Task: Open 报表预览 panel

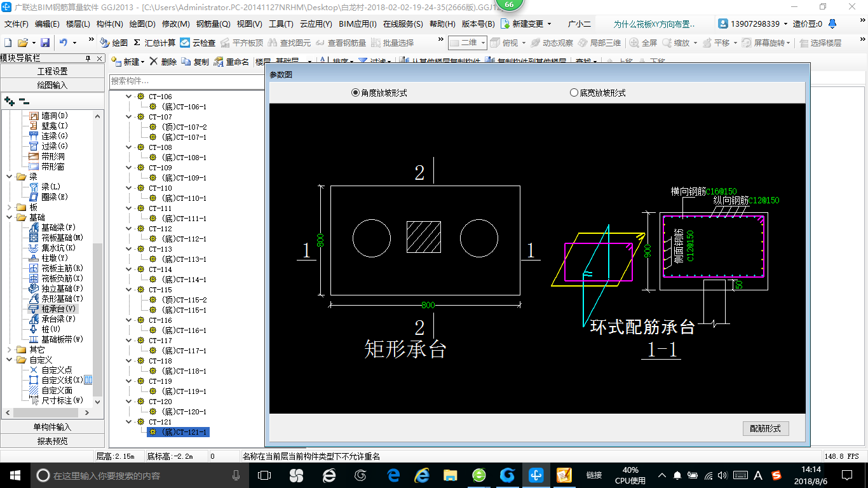Action: tap(52, 441)
